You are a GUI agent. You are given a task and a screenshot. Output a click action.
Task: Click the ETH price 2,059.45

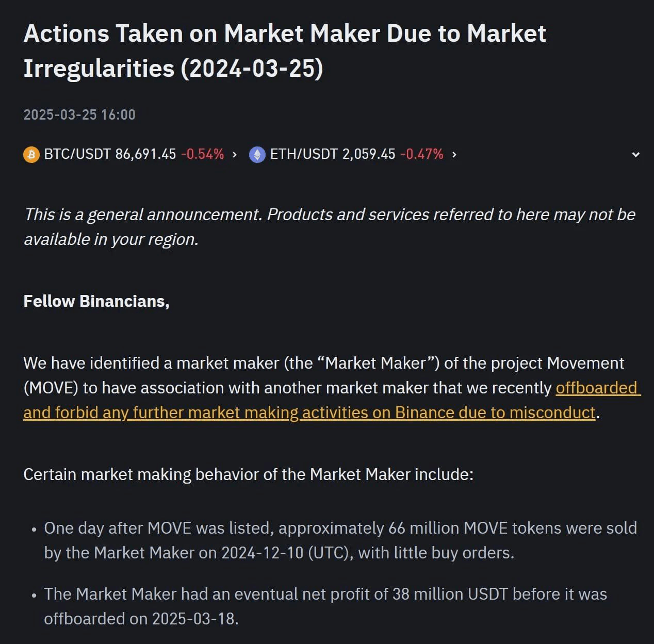click(369, 154)
